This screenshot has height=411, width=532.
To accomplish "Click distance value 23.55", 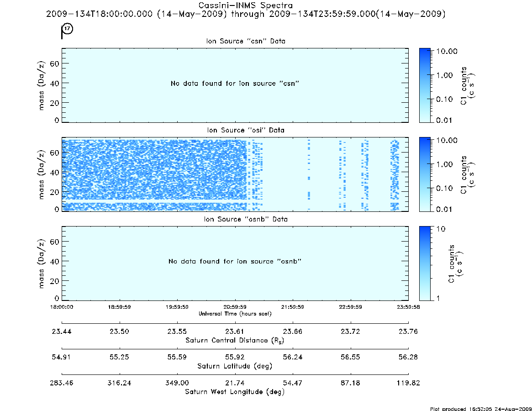I will [177, 332].
